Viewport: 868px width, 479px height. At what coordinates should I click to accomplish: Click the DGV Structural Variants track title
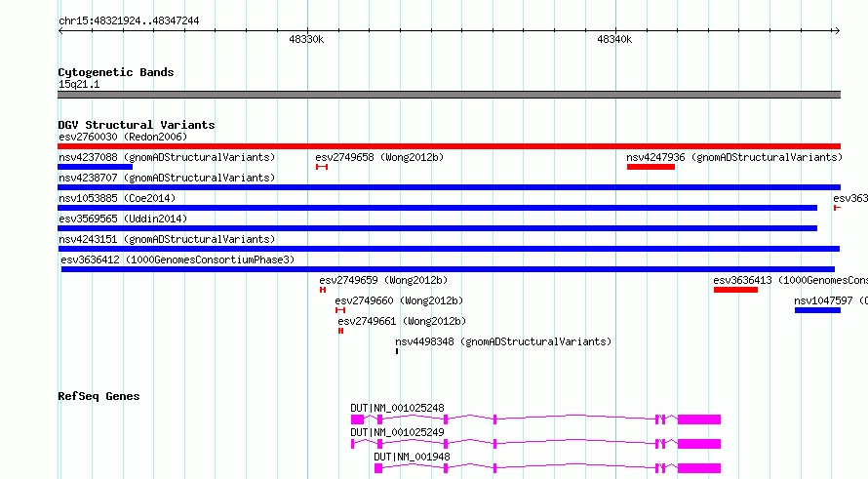pyautogui.click(x=137, y=125)
